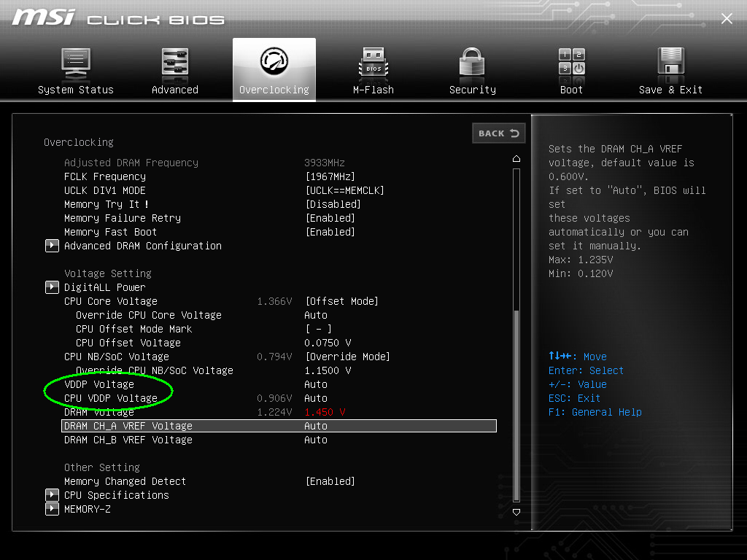
Task: Select CPU Core Voltage label
Action: [111, 301]
